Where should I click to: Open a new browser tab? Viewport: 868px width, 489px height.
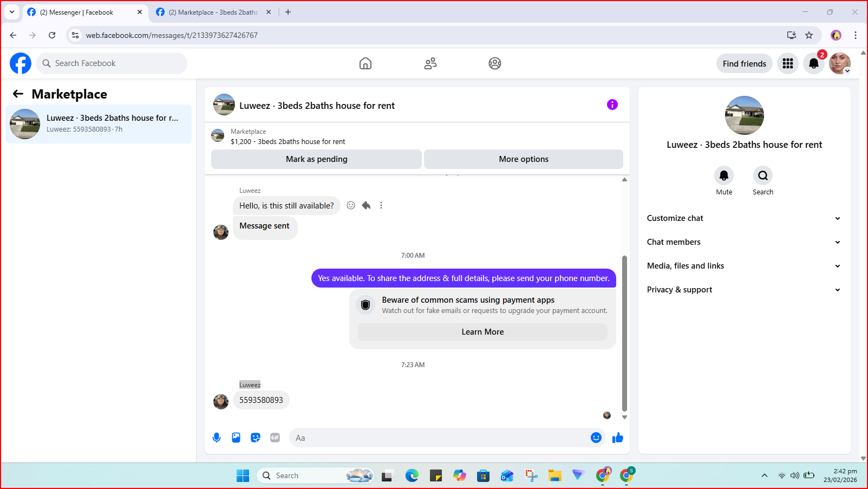point(288,12)
